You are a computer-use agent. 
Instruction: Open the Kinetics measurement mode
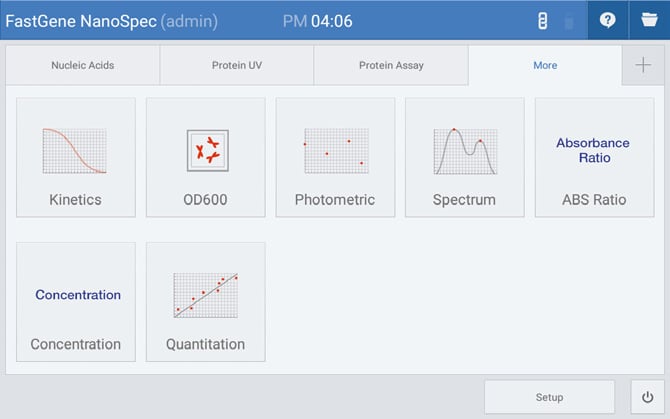pyautogui.click(x=76, y=157)
